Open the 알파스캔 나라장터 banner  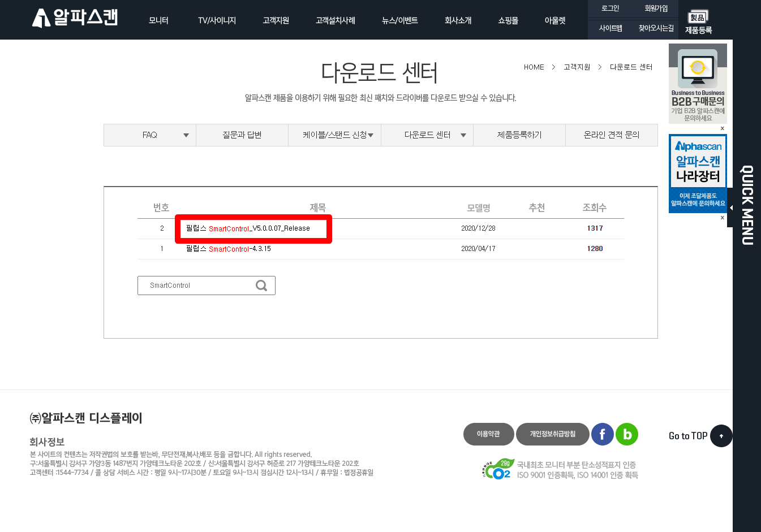698,174
